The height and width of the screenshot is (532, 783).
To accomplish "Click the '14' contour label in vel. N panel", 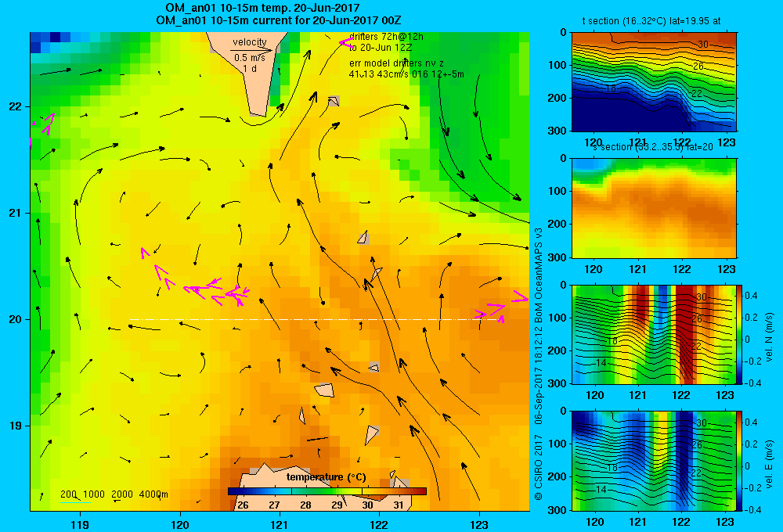I will 601,363.
